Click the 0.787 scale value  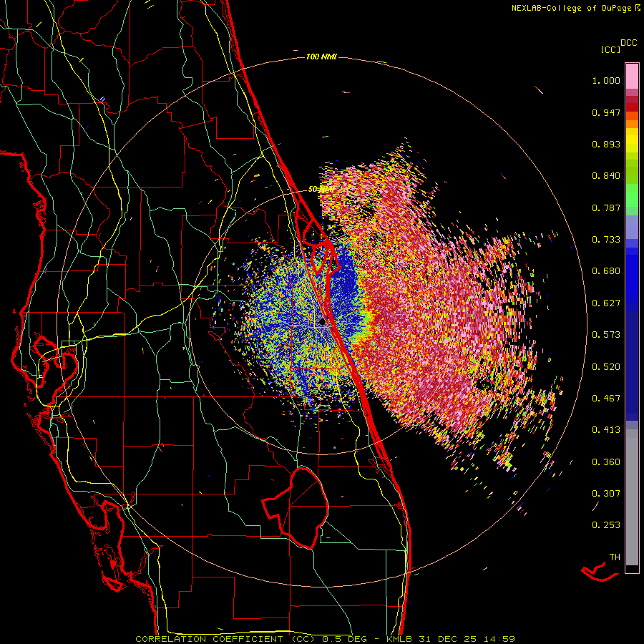[606, 208]
